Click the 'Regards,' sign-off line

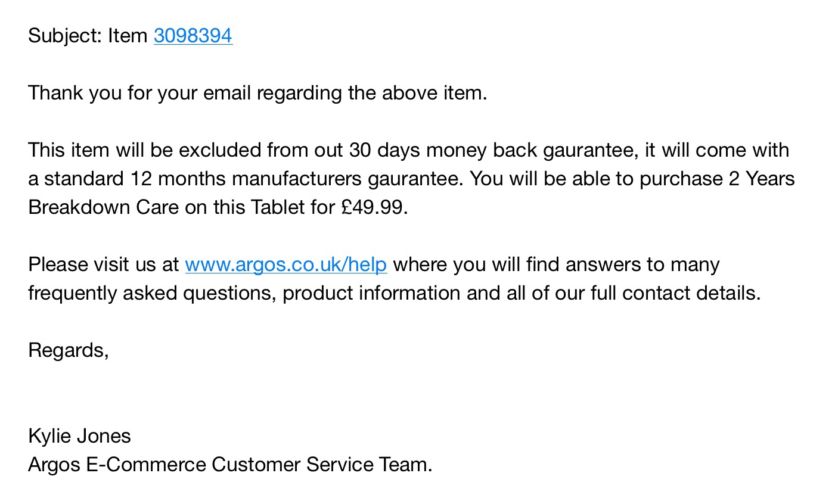(68, 350)
